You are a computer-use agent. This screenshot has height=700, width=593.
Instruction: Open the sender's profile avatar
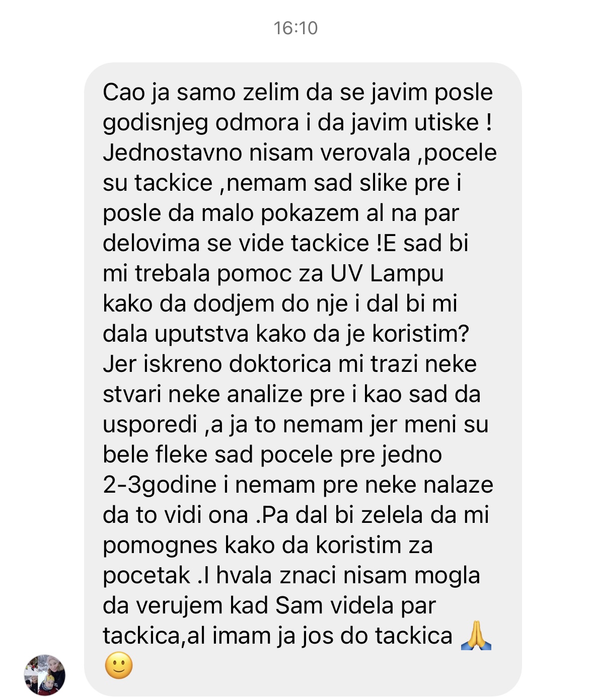pos(45,675)
